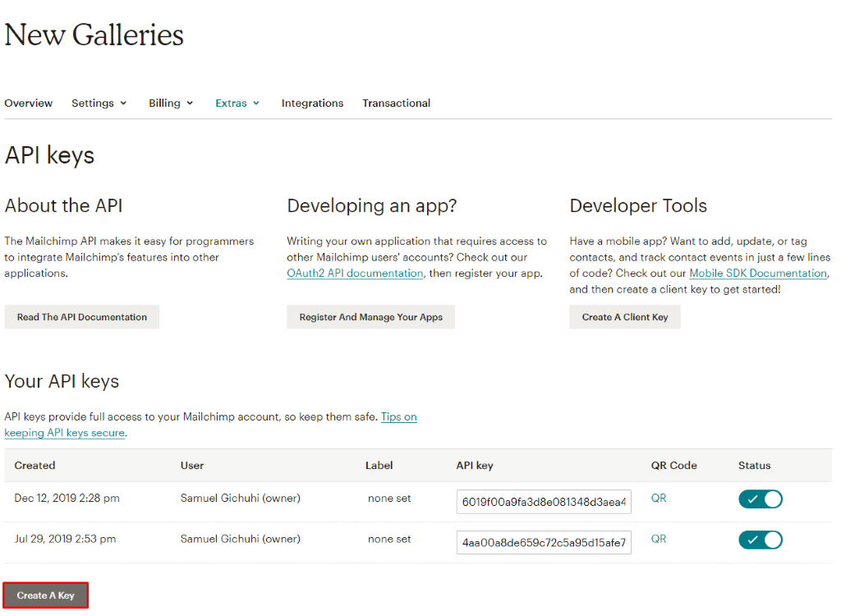Click the 'none set' label for Jul 29 key
The height and width of the screenshot is (616, 841).
coord(389,540)
